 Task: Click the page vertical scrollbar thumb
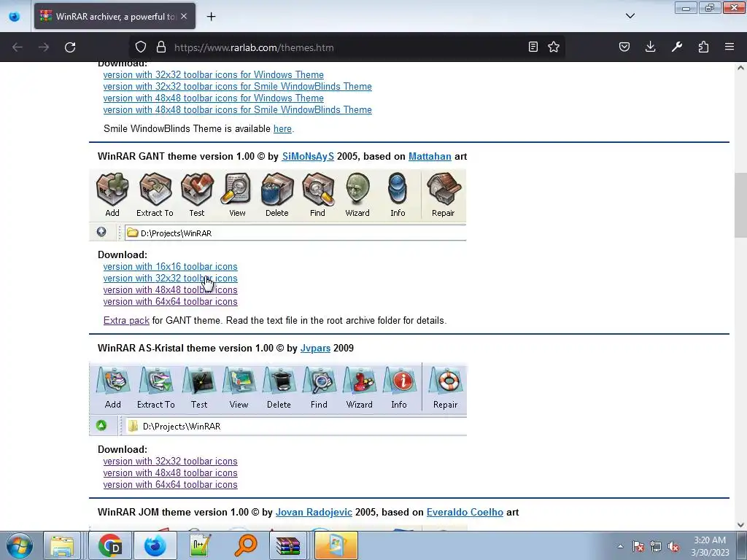pos(740,205)
